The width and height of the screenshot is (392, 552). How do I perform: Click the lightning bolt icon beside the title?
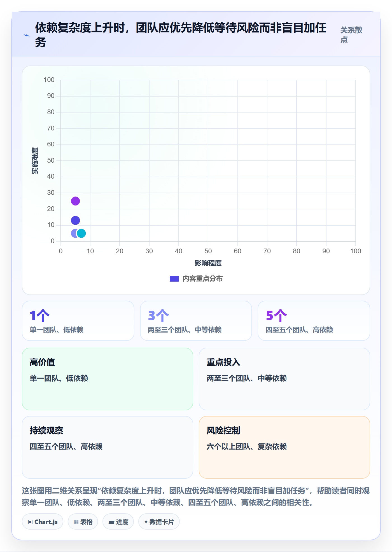(x=27, y=35)
